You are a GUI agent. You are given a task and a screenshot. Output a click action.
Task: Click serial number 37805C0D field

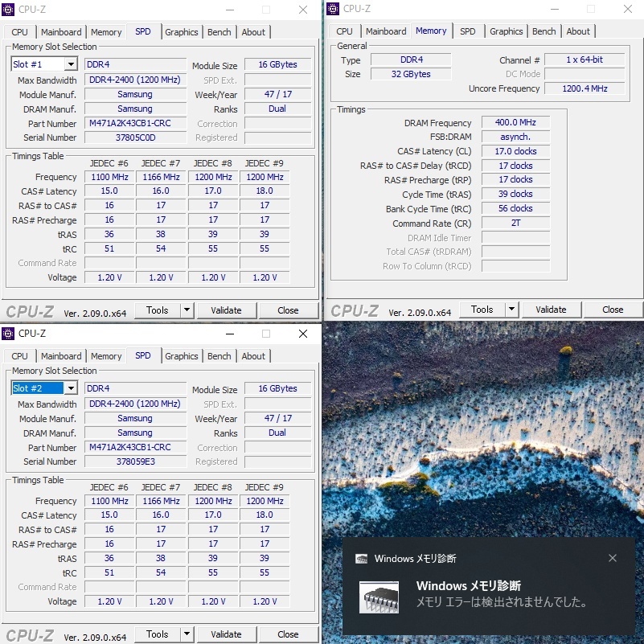click(x=136, y=137)
